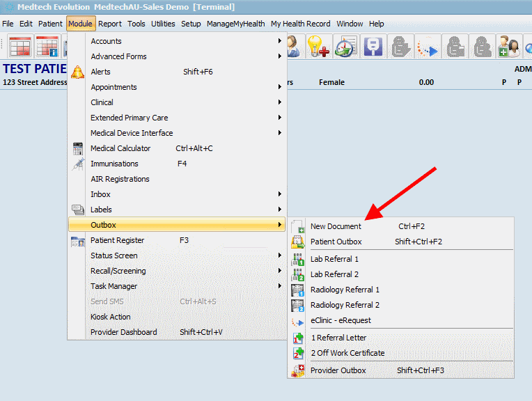Click the Labels printer icon
Image resolution: width=532 pixels, height=401 pixels.
pyautogui.click(x=78, y=210)
